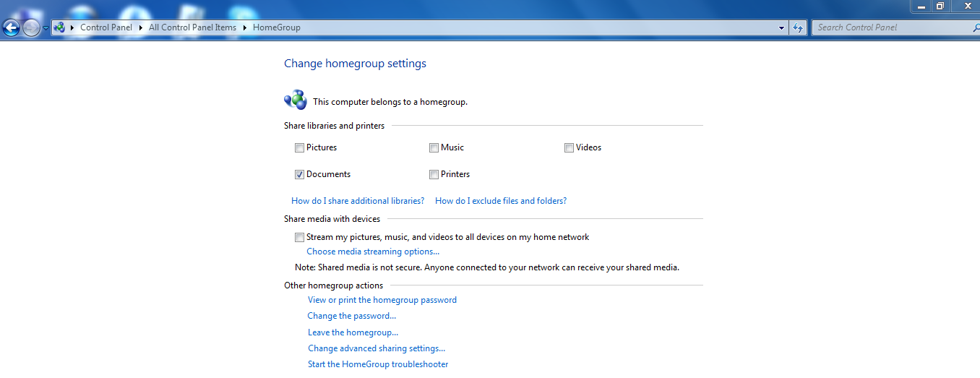The image size is (980, 378).
Task: Open Change the password link
Action: click(352, 316)
